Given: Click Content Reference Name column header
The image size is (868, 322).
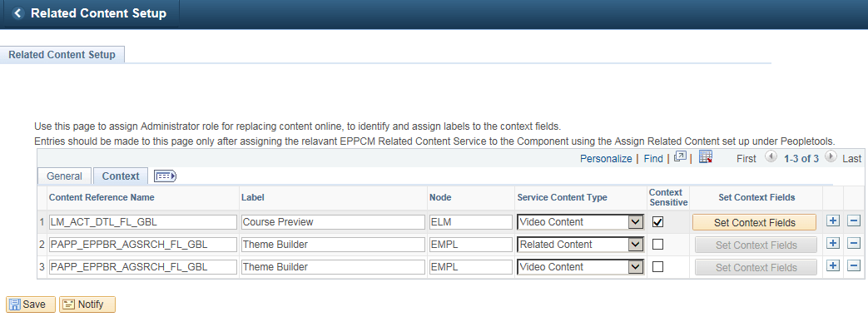Looking at the screenshot, I should [102, 197].
